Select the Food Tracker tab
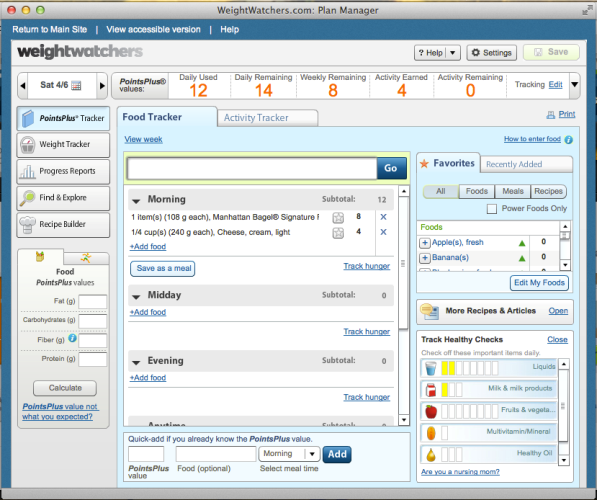The width and height of the screenshot is (597, 500). [x=167, y=117]
